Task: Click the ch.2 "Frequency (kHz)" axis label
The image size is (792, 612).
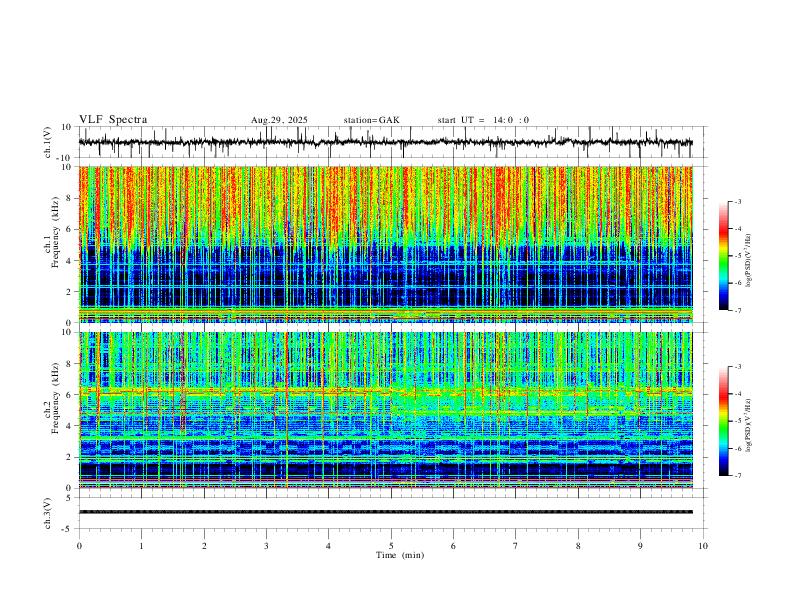Action: point(56,398)
